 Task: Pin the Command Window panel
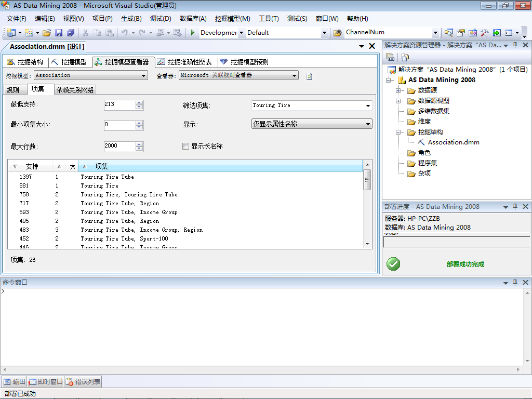(x=515, y=282)
